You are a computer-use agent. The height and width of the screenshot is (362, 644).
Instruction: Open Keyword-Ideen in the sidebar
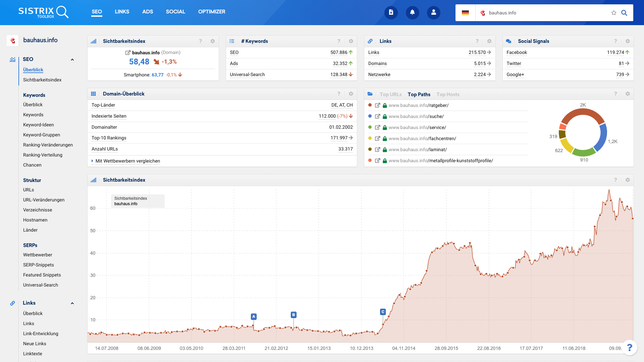click(38, 125)
